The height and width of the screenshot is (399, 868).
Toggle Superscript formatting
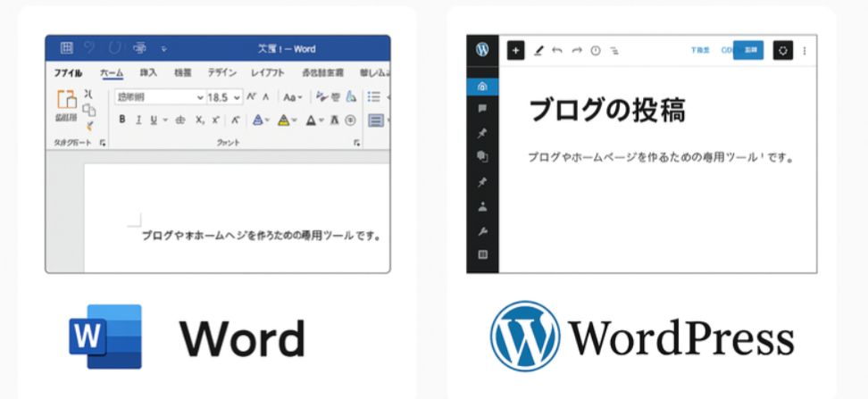(x=216, y=120)
